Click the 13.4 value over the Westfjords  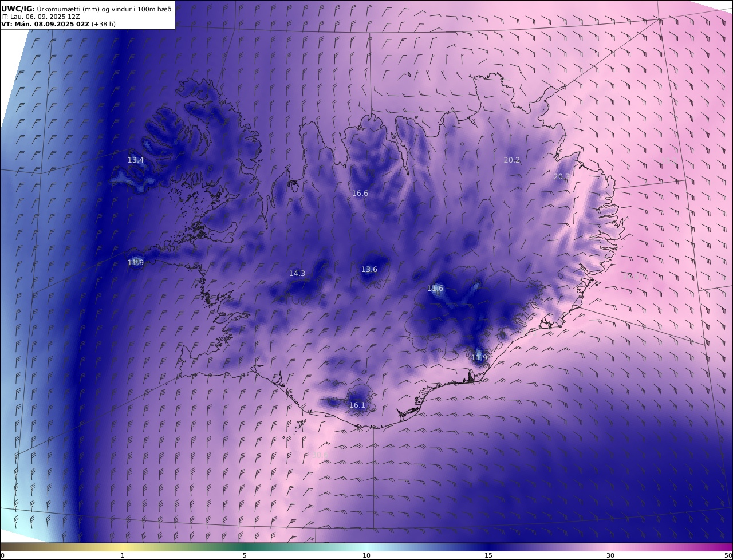point(136,160)
